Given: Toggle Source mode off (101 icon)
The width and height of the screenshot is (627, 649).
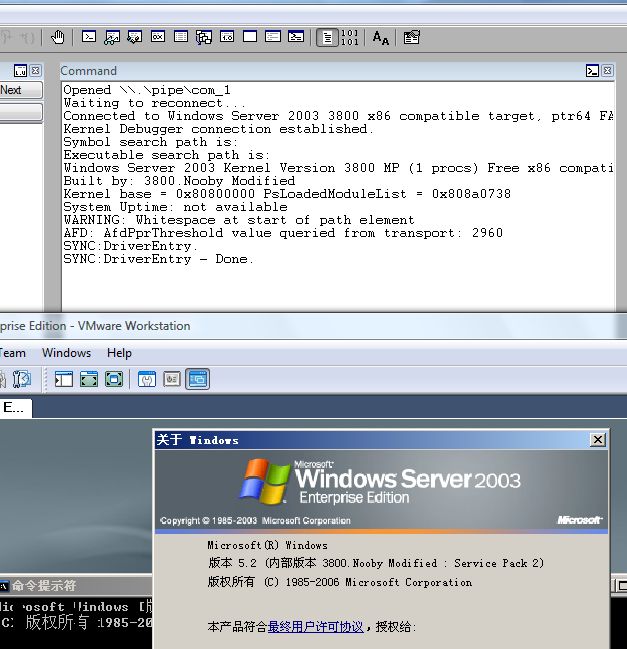Looking at the screenshot, I should 350,37.
